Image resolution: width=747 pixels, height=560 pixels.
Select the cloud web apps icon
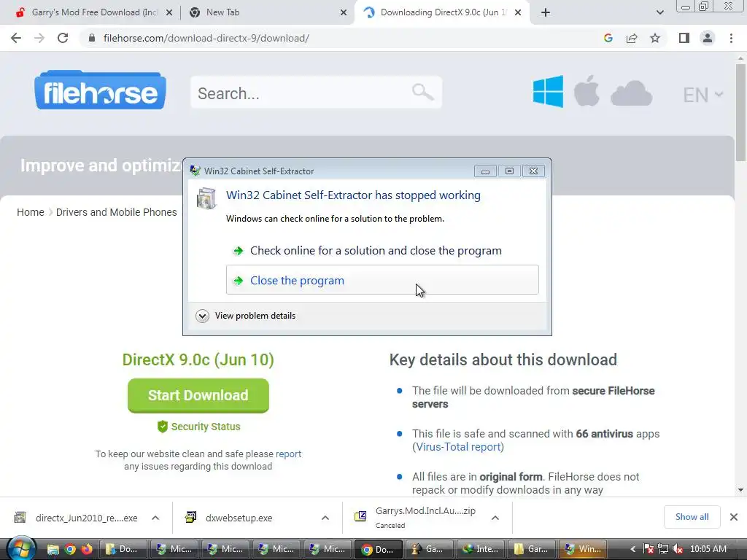point(631,93)
